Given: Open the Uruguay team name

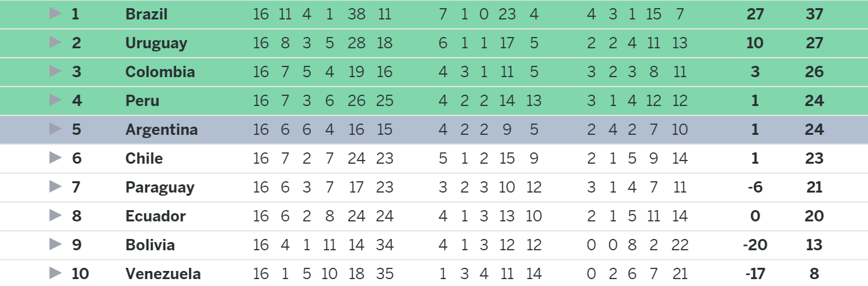Looking at the screenshot, I should coord(156,43).
